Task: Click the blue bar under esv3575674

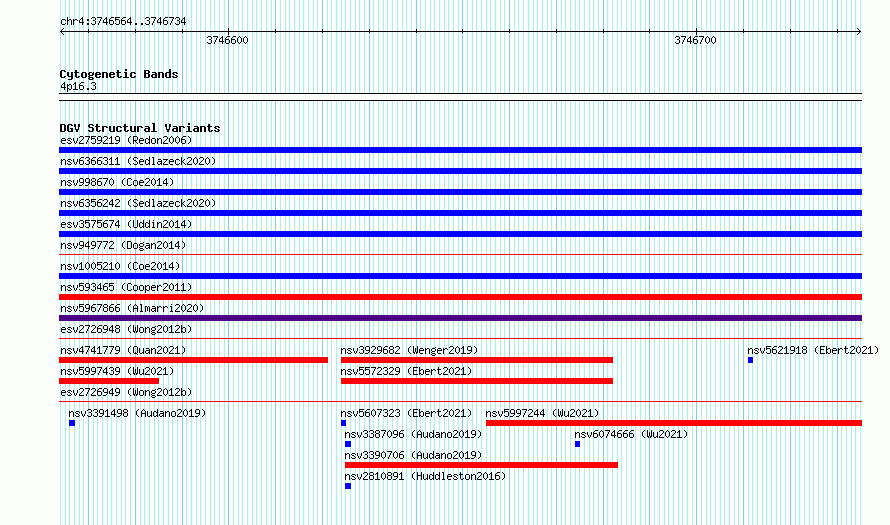Action: 460,234
